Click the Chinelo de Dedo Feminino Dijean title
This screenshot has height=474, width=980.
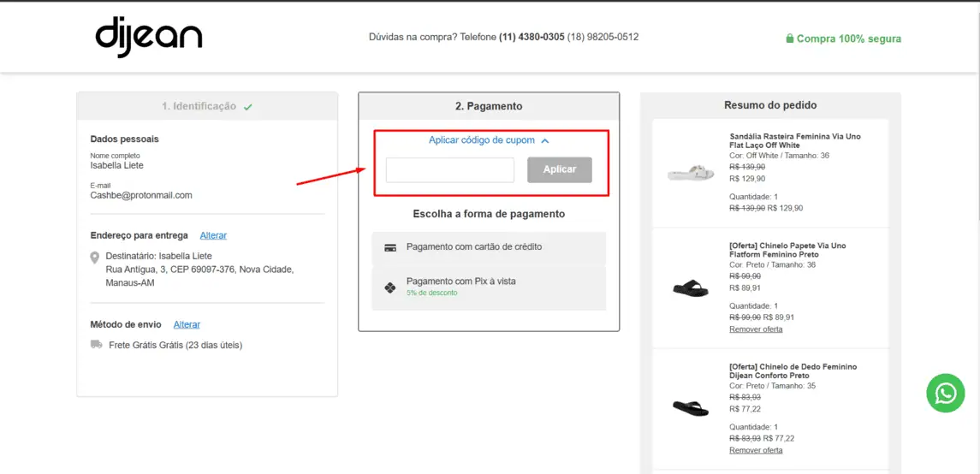tap(793, 371)
